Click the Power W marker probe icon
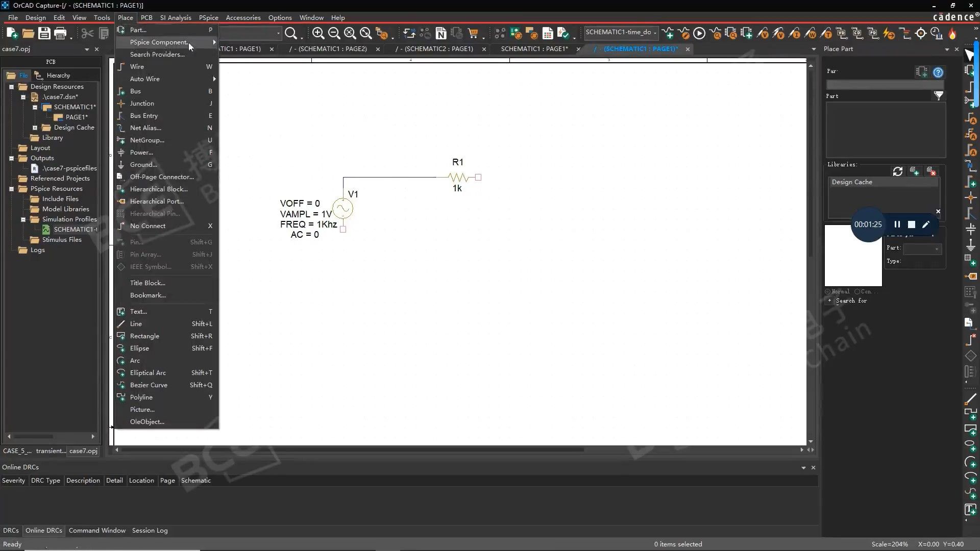The height and width of the screenshot is (551, 980). (810, 34)
